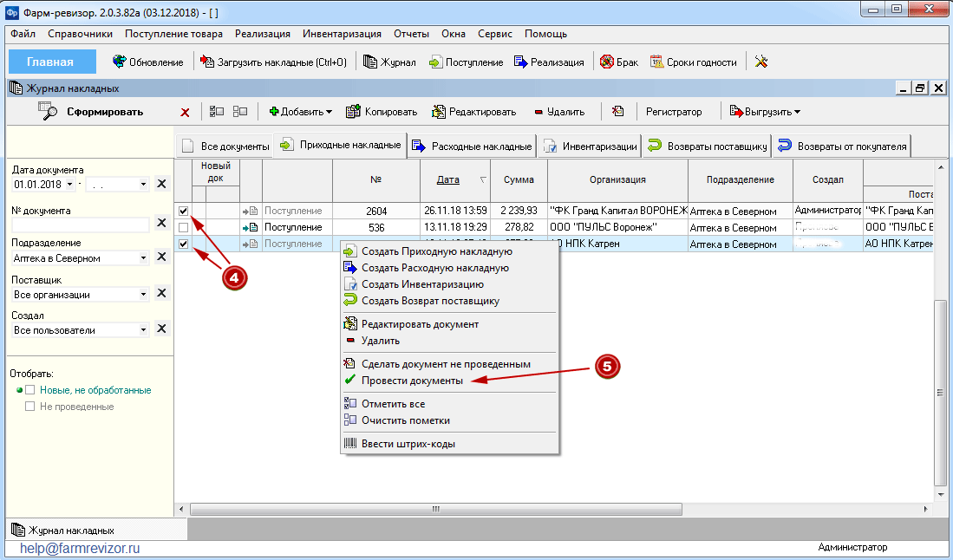Switch to the Расходные накладные tab
The width and height of the screenshot is (953, 560).
click(x=472, y=147)
